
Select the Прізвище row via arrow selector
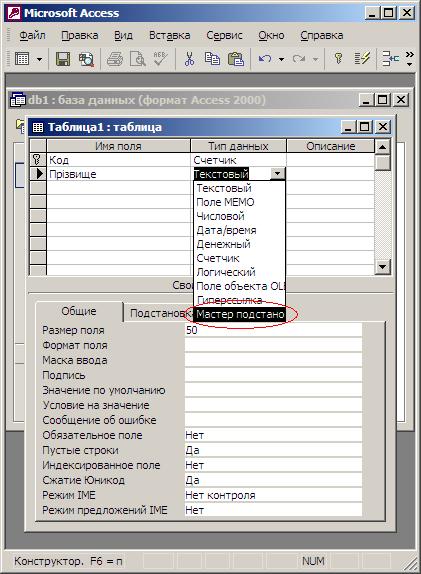38,174
